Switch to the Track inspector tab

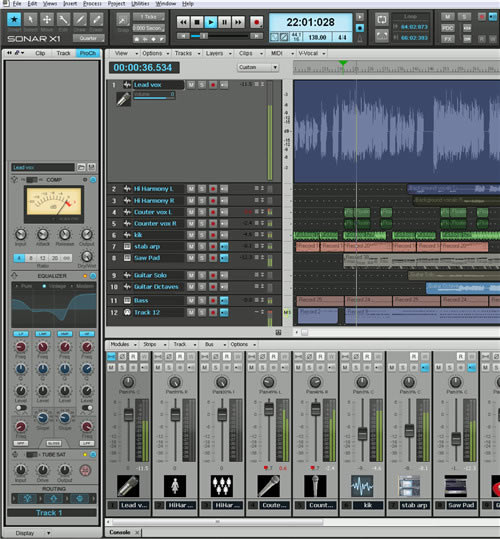click(x=63, y=53)
